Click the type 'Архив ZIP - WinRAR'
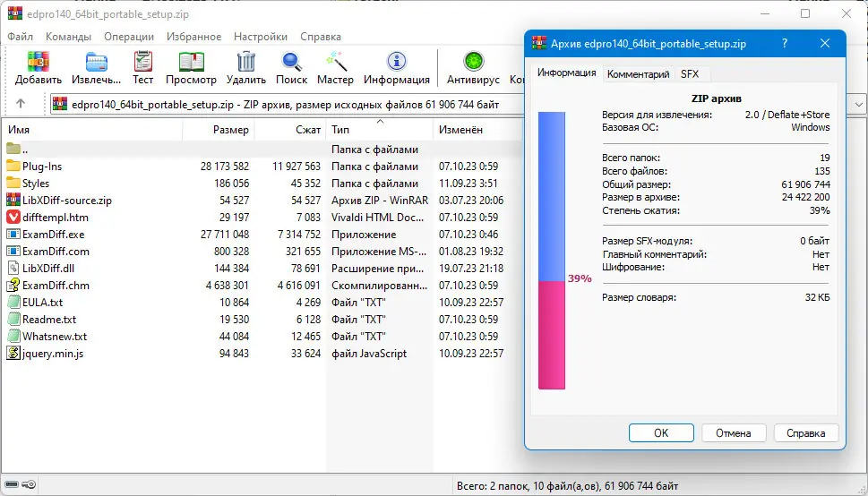868x496 pixels. [x=380, y=200]
